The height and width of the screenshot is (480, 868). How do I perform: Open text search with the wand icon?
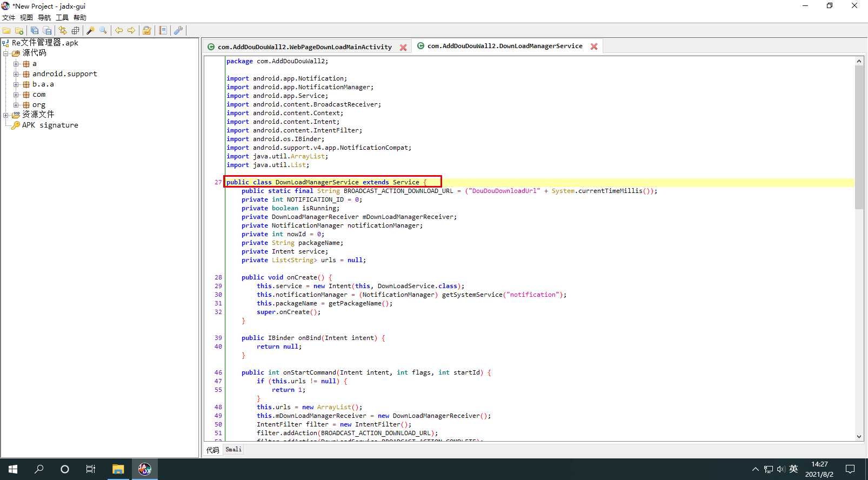(90, 31)
